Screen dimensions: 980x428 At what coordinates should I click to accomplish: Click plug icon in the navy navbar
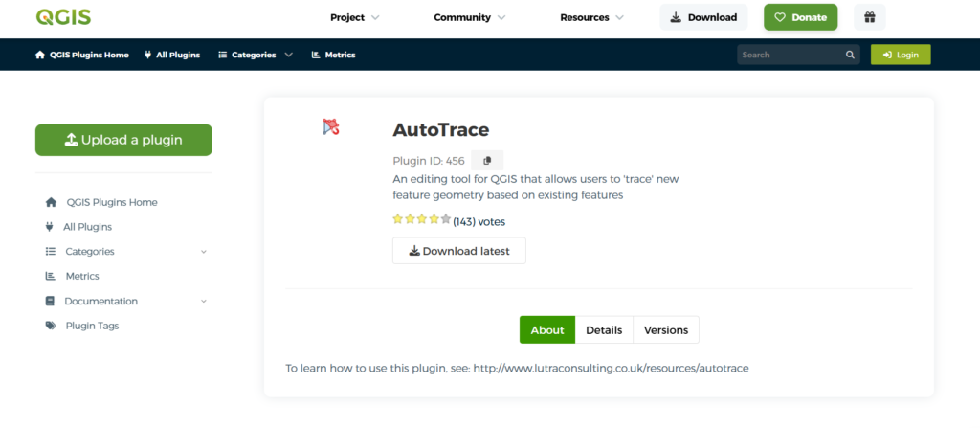pos(148,55)
